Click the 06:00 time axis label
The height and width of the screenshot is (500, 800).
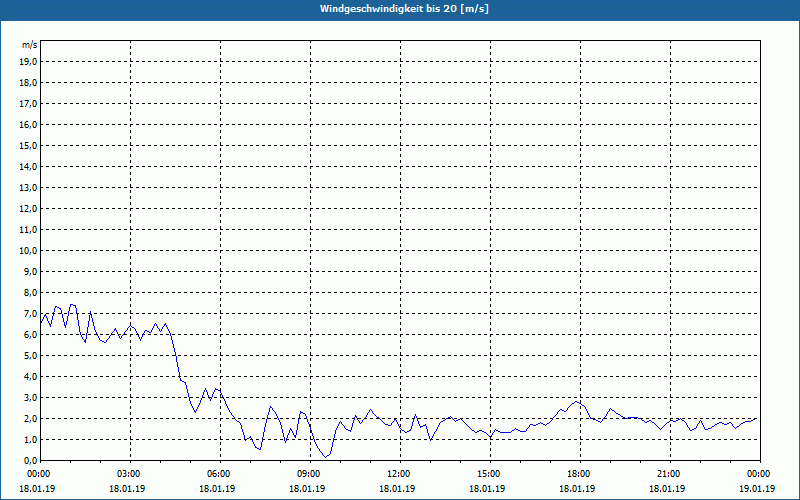click(220, 474)
